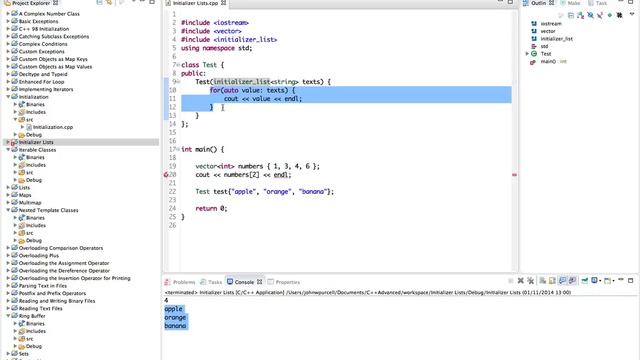Open the New Console View dropdown
640x360 pixels.
click(x=613, y=281)
